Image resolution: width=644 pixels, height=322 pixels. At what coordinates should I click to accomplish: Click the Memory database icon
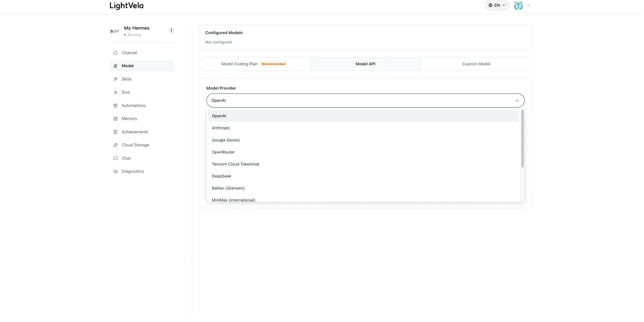(115, 119)
